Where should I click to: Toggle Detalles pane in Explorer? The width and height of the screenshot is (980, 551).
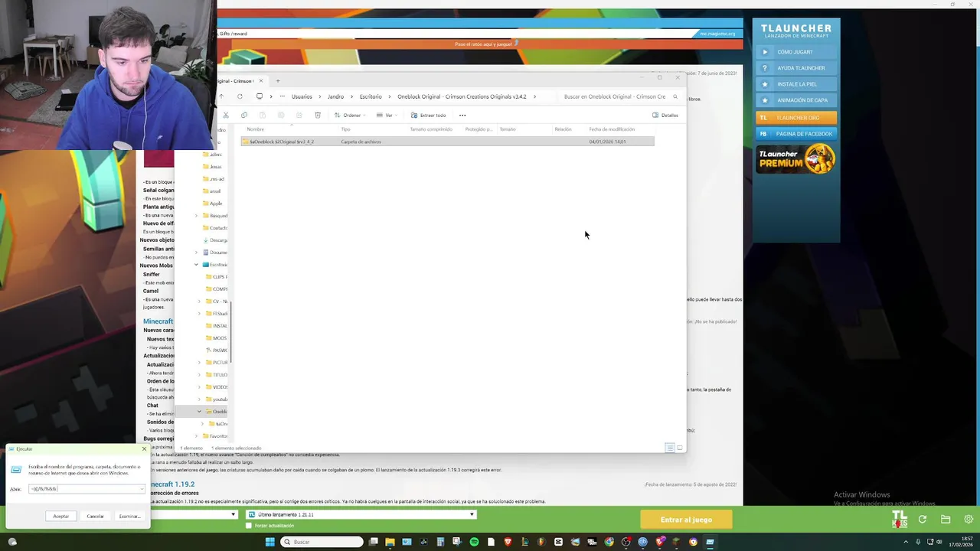665,116
